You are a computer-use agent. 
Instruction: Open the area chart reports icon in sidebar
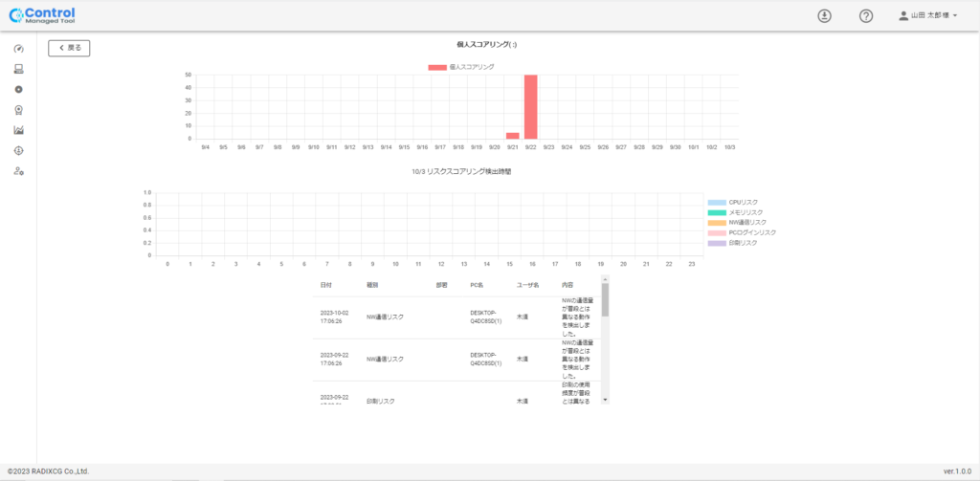pos(19,130)
